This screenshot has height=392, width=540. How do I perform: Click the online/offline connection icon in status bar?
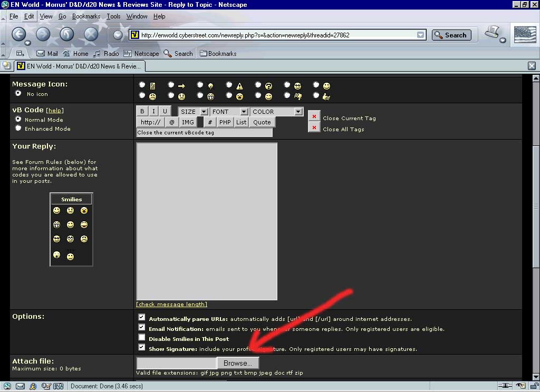(505, 386)
